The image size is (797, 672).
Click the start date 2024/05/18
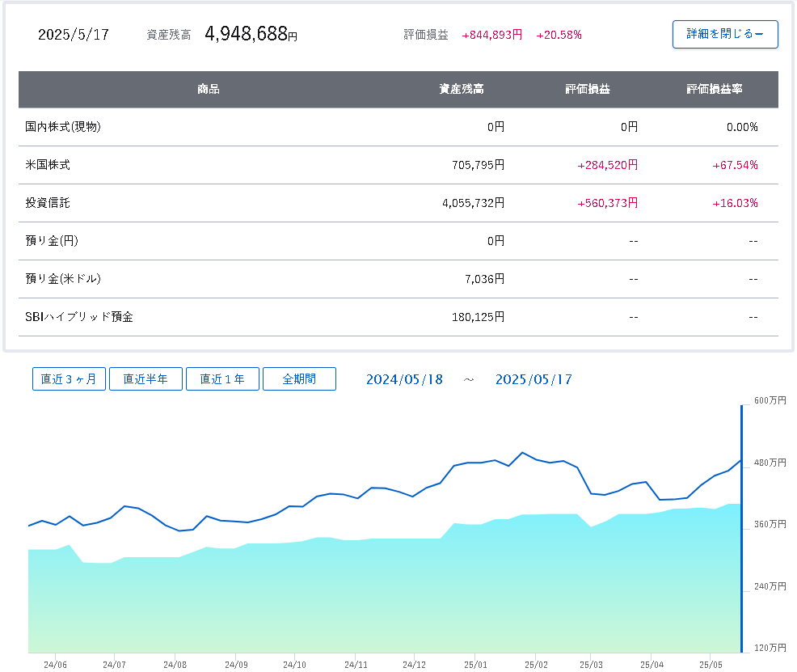(404, 379)
